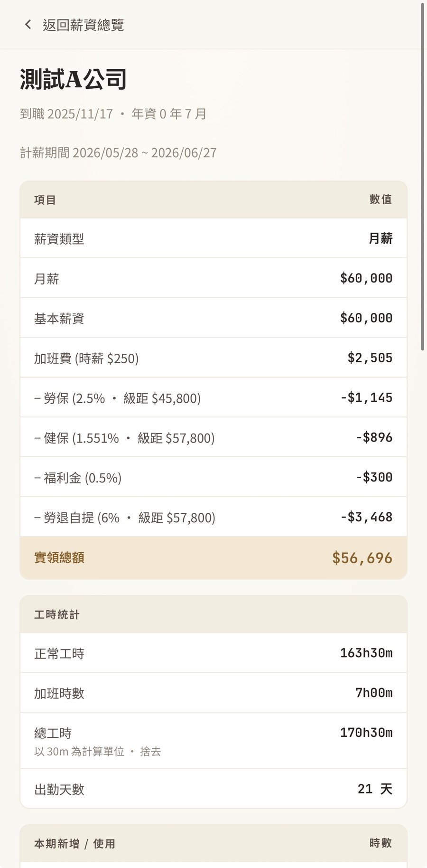427x868 pixels.
Task: Click the back arrow chevron icon
Action: tap(28, 24)
